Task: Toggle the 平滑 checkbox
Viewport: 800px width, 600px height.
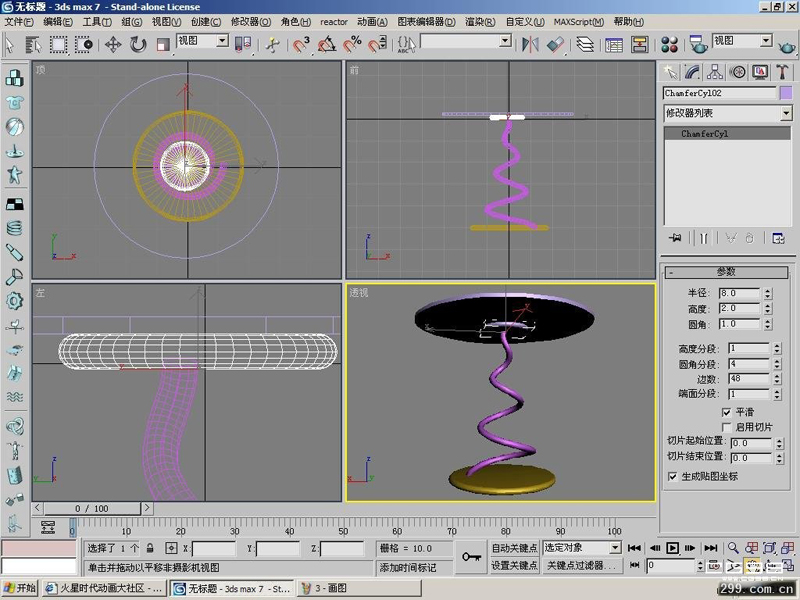Action: pos(727,412)
